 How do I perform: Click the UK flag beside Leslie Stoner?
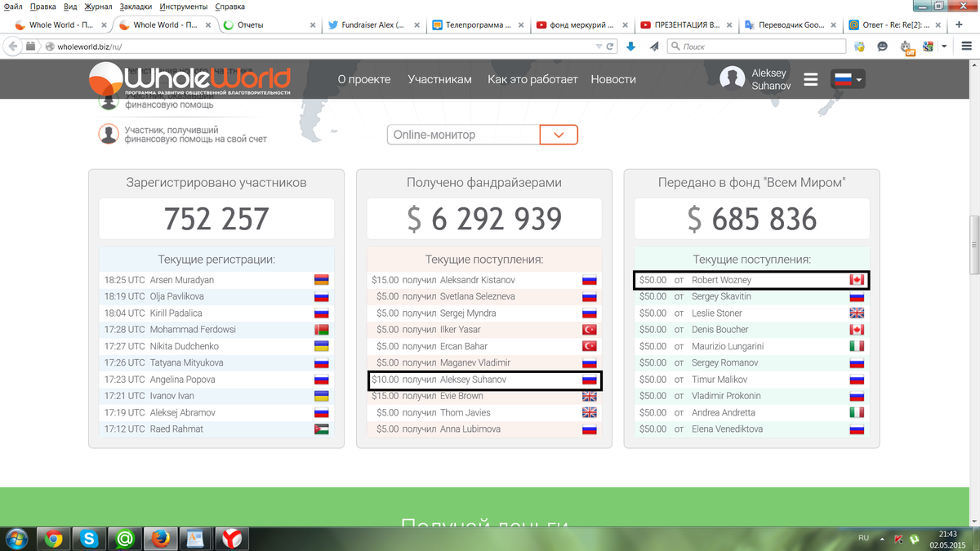[x=857, y=313]
